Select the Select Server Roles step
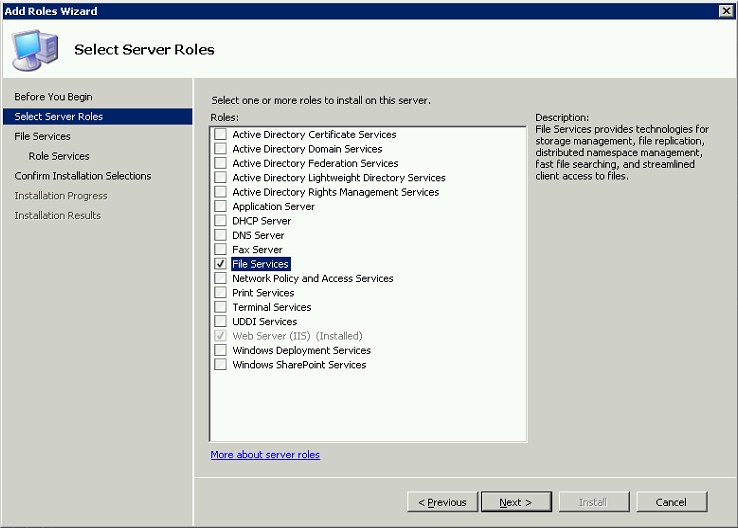The height and width of the screenshot is (528, 738). pos(97,116)
